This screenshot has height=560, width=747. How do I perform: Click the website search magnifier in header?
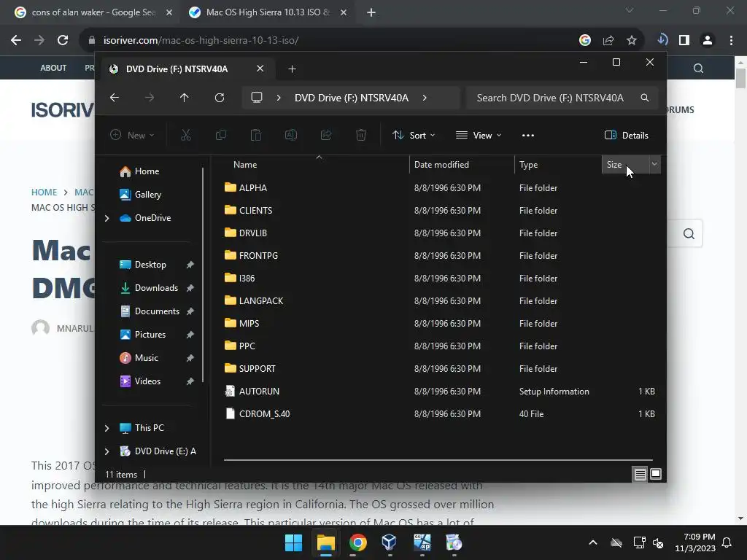point(698,69)
